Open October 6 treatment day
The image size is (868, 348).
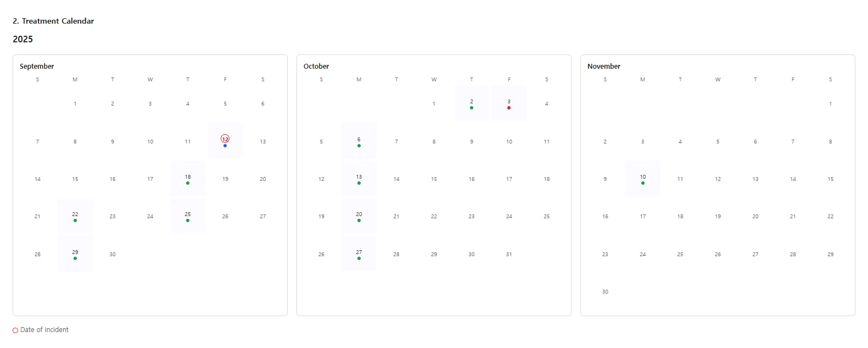(359, 141)
